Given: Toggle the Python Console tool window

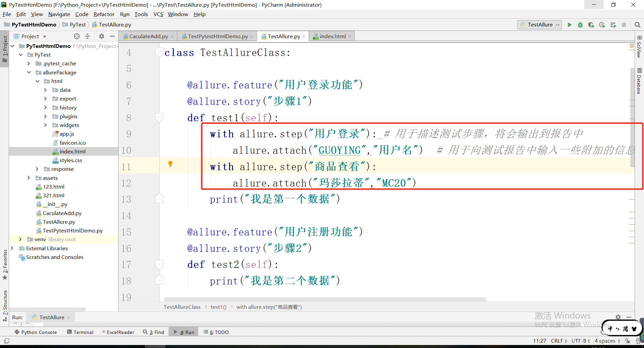Looking at the screenshot, I should tap(36, 332).
